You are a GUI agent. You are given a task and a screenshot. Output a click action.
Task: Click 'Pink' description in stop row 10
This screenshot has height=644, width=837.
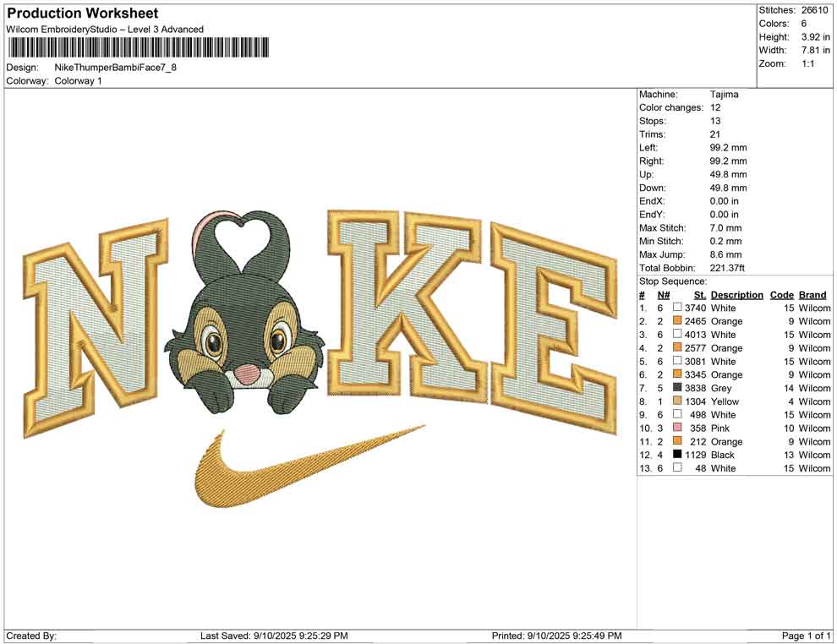point(720,428)
